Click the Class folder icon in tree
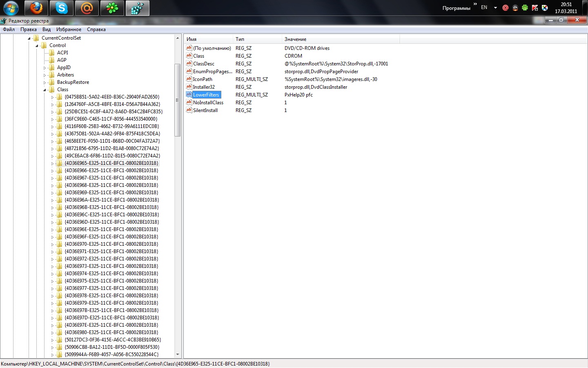The width and height of the screenshot is (588, 368). (x=52, y=90)
